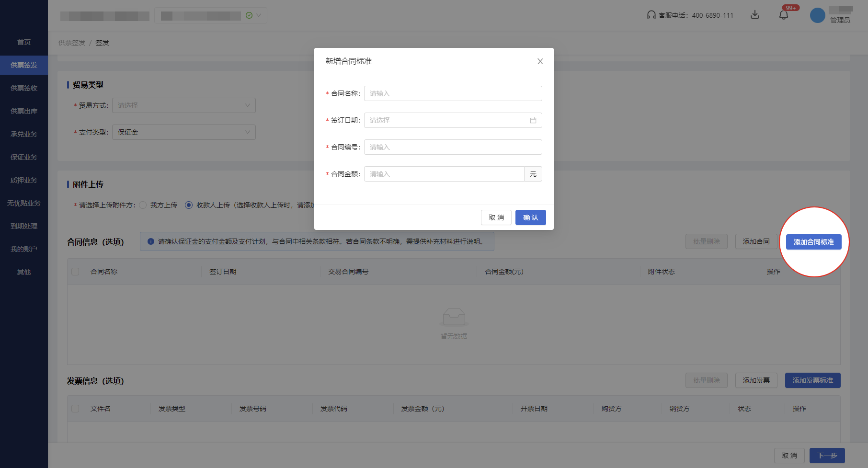This screenshot has width=868, height=468.
Task: Click the headset customer service icon
Action: click(649, 15)
